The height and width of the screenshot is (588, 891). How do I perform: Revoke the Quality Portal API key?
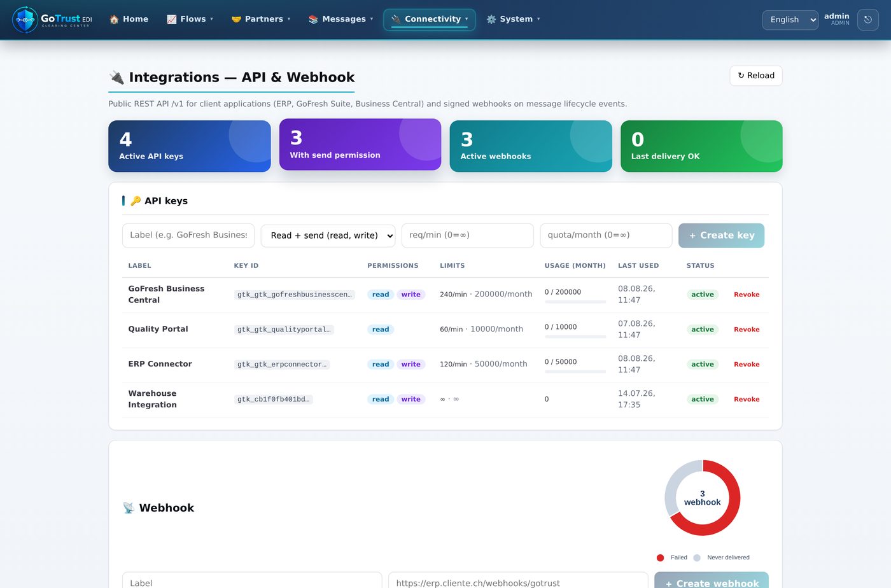coord(747,330)
